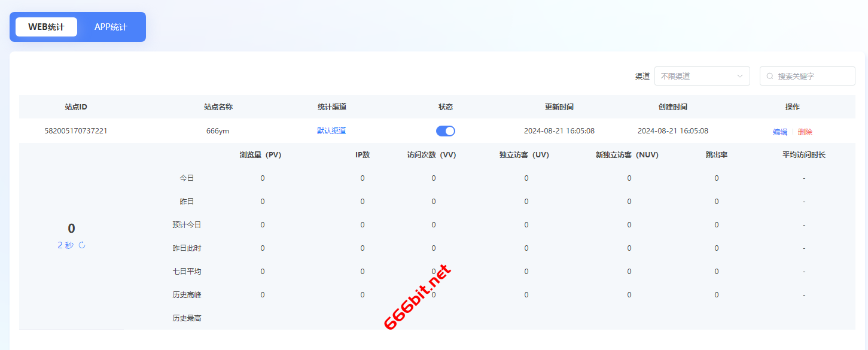Image resolution: width=868 pixels, height=350 pixels.
Task: Select the 历史高峰 row label
Action: coord(187,295)
